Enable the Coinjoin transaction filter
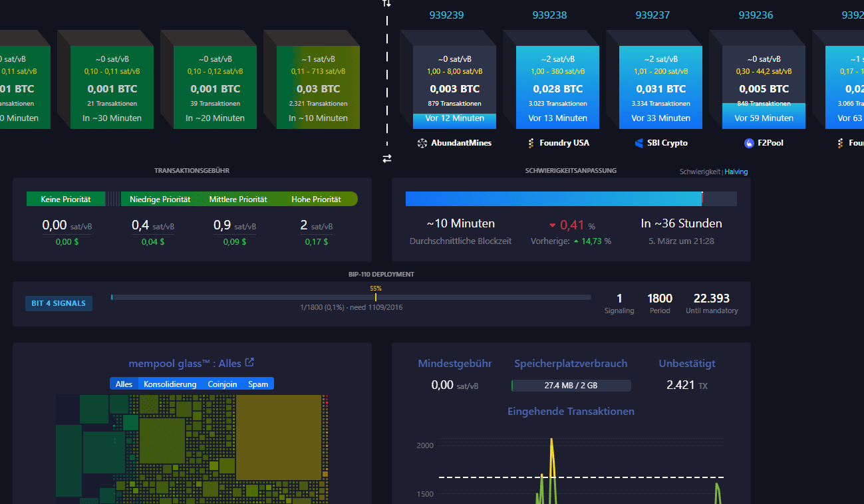 [223, 384]
